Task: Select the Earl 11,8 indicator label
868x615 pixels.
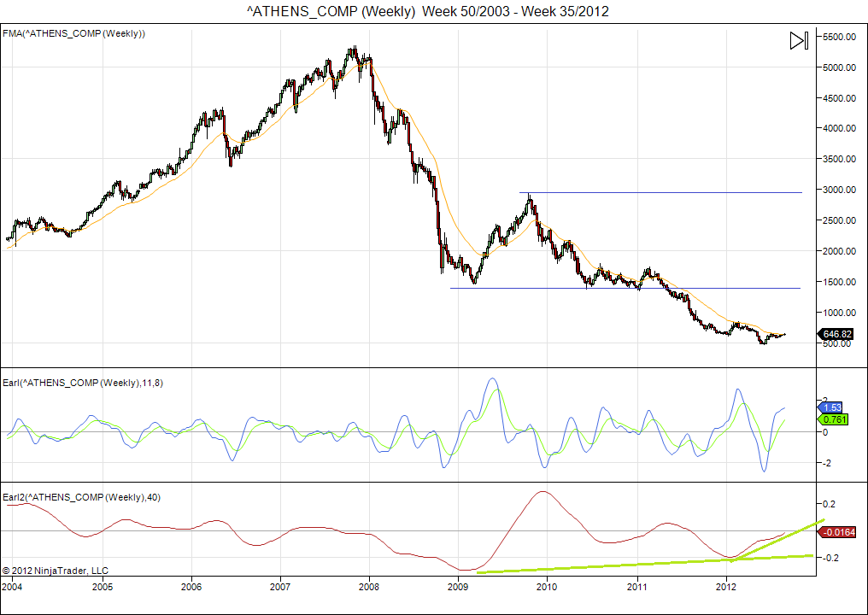Action: [x=83, y=383]
